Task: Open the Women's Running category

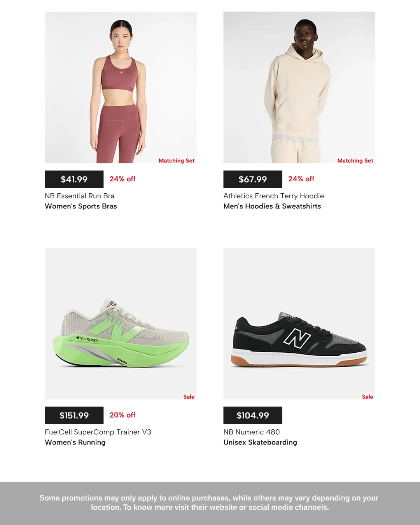Action: click(75, 442)
